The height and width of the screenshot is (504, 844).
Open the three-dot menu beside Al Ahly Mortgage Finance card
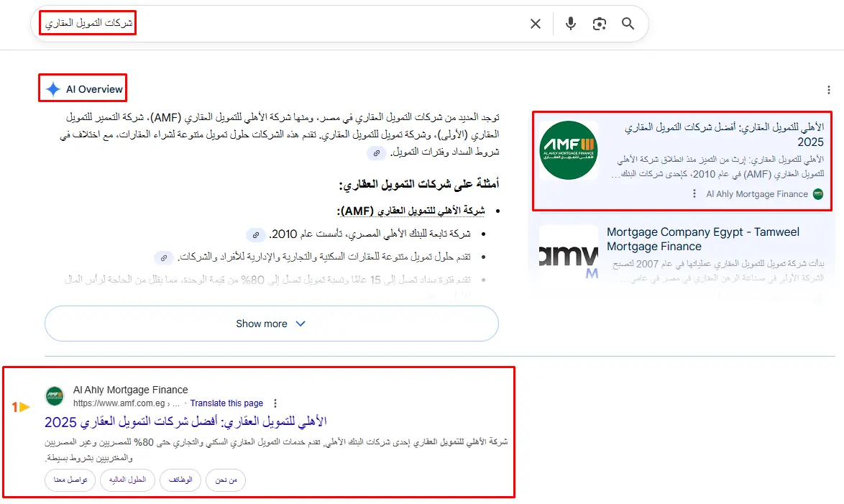point(694,194)
